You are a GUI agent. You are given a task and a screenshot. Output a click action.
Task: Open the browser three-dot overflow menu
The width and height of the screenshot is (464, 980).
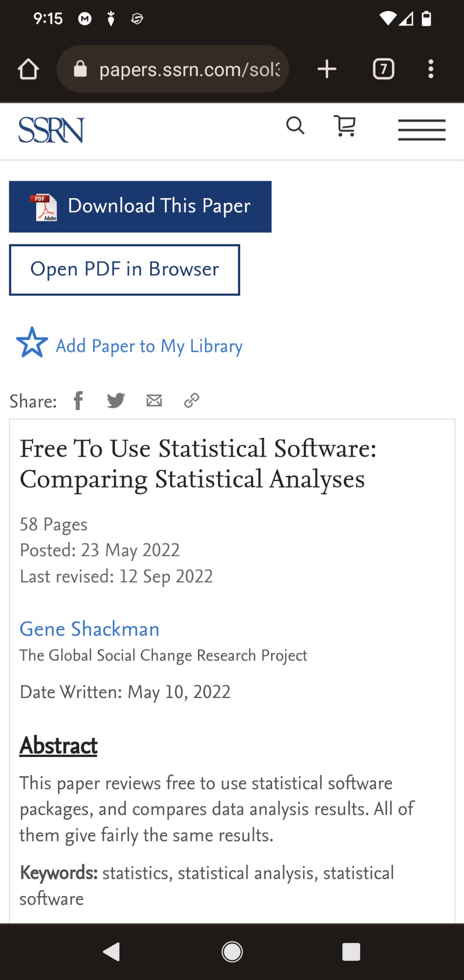(431, 69)
